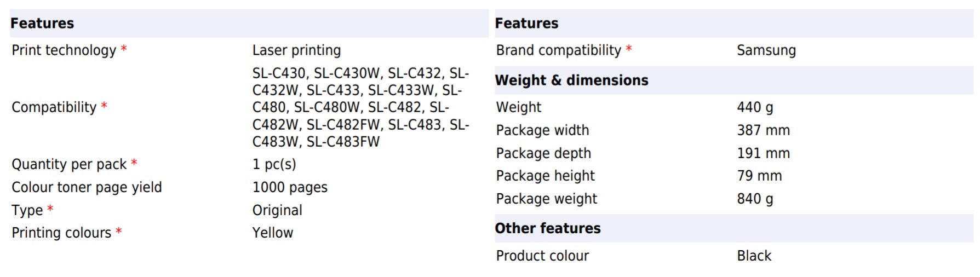Select the left Features section header

(42, 24)
